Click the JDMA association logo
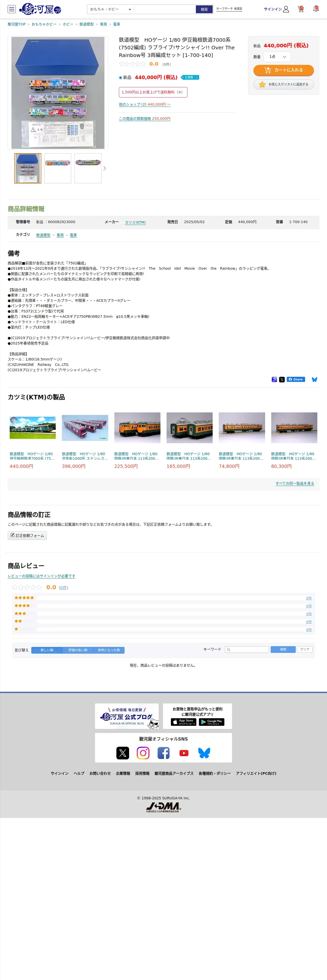This screenshot has height=980, width=327. tap(163, 807)
